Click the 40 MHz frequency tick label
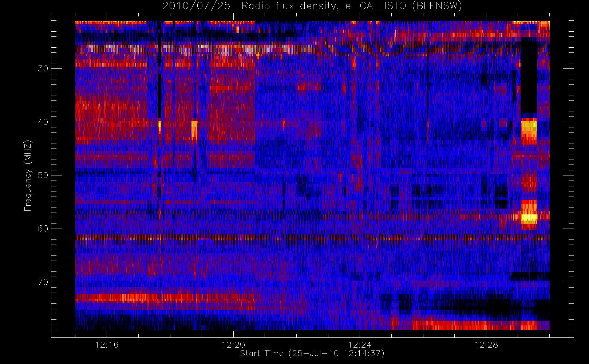The width and height of the screenshot is (589, 364). pos(43,122)
